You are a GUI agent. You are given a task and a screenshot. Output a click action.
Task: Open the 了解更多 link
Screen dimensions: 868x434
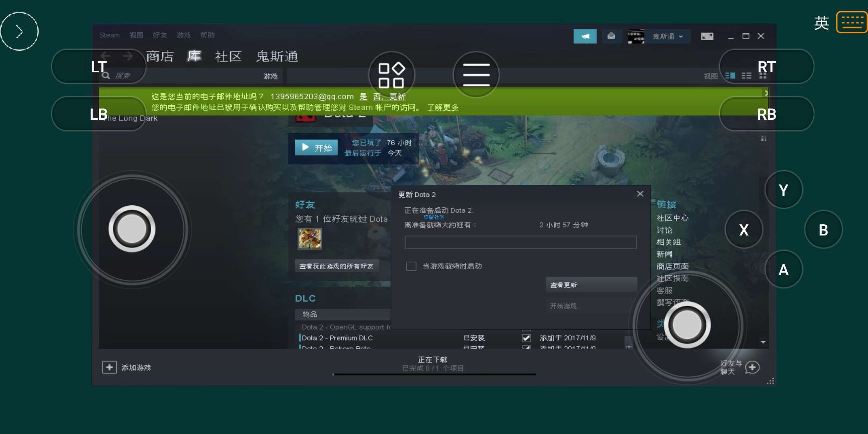click(443, 107)
